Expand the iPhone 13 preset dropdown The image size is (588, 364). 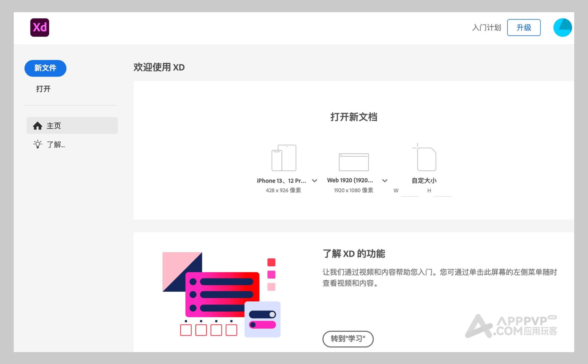coord(314,181)
